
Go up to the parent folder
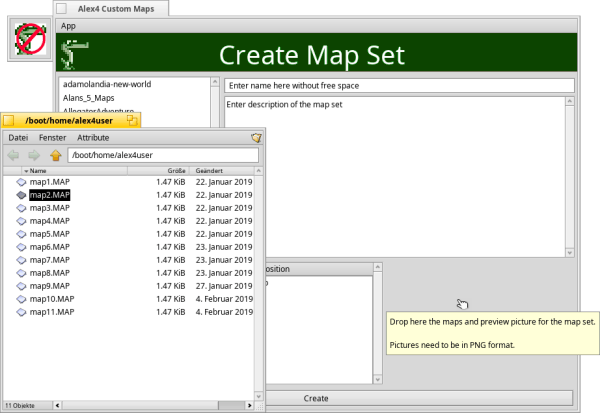tap(55, 155)
